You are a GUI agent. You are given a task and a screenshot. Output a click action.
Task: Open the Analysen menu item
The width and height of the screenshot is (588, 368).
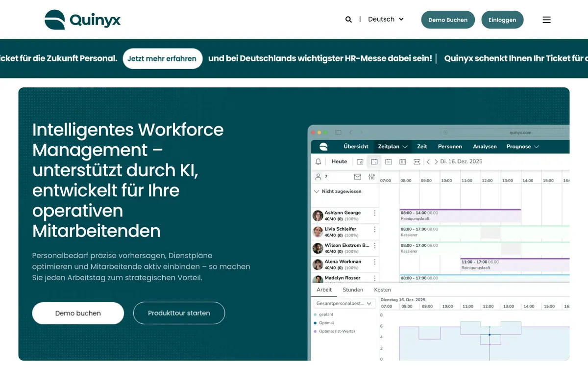pos(485,146)
